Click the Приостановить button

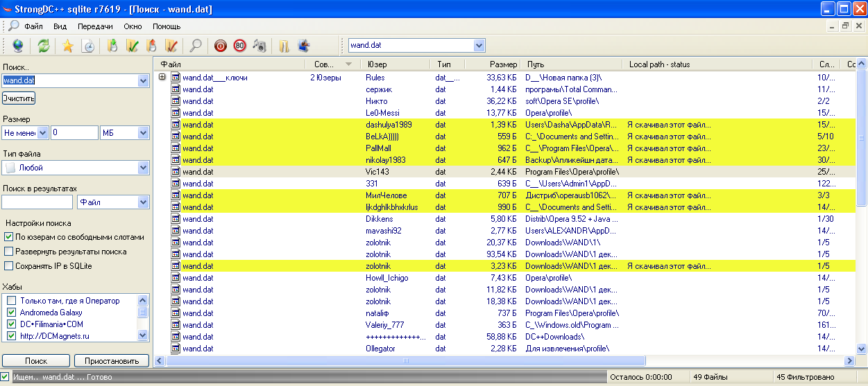coord(112,361)
